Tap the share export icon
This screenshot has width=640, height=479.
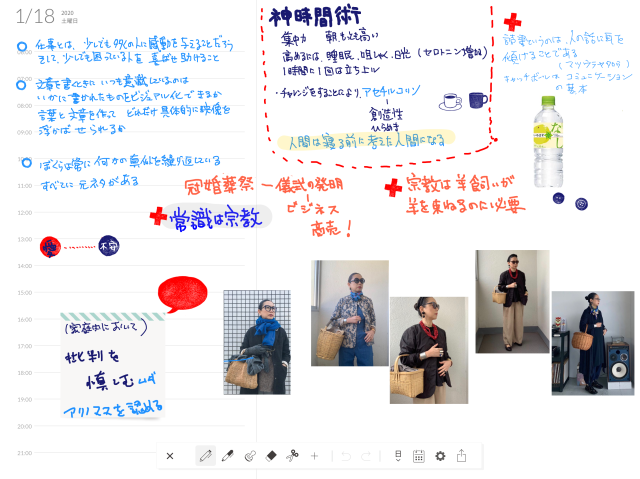pos(462,455)
